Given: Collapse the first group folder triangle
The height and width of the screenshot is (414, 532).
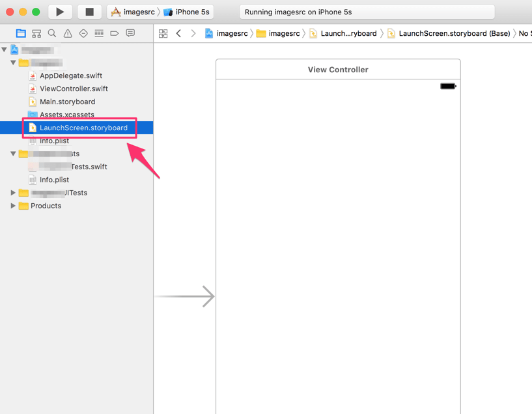Looking at the screenshot, I should point(13,62).
